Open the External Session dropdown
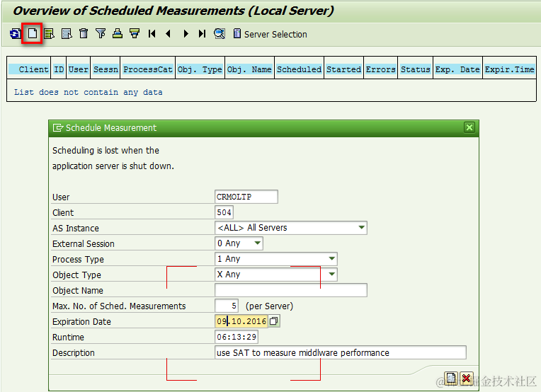The image size is (541, 392). tap(257, 243)
